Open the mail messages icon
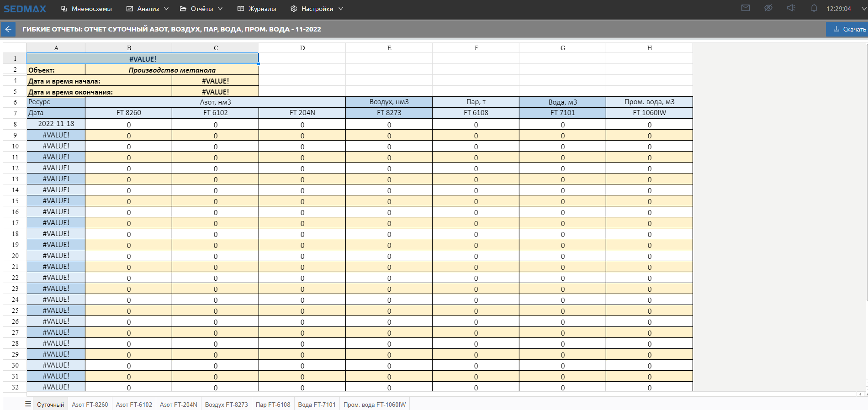 pos(746,8)
